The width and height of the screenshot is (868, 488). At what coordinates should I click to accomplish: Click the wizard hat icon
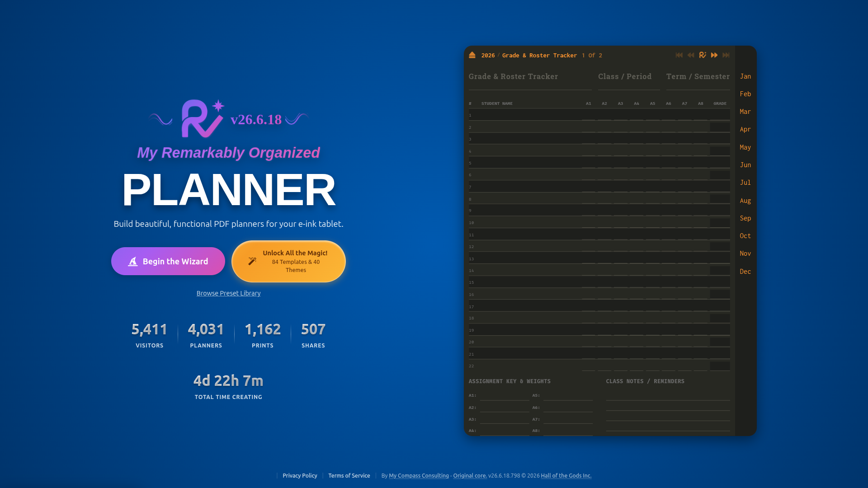(132, 262)
